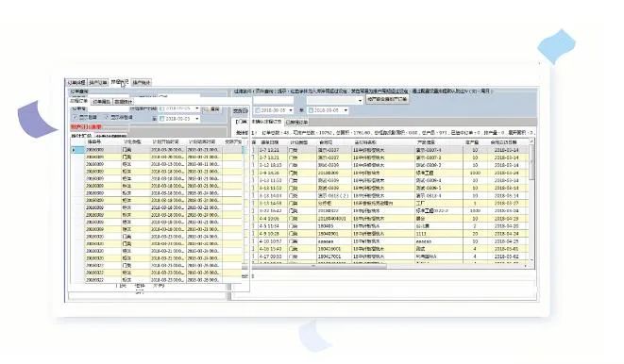Open dropdown arrow of left 2018-09-05 end date

[197, 119]
